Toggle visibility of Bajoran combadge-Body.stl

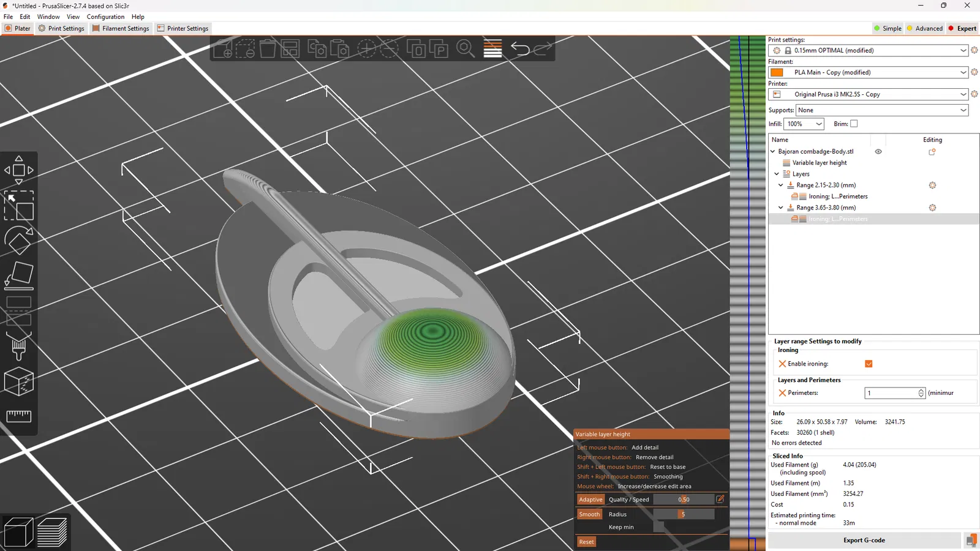pyautogui.click(x=878, y=152)
